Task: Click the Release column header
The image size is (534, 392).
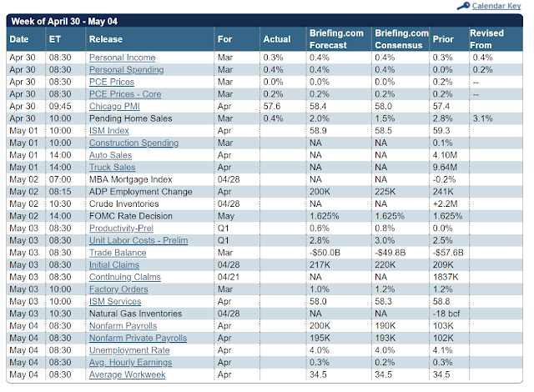Action: [x=106, y=39]
